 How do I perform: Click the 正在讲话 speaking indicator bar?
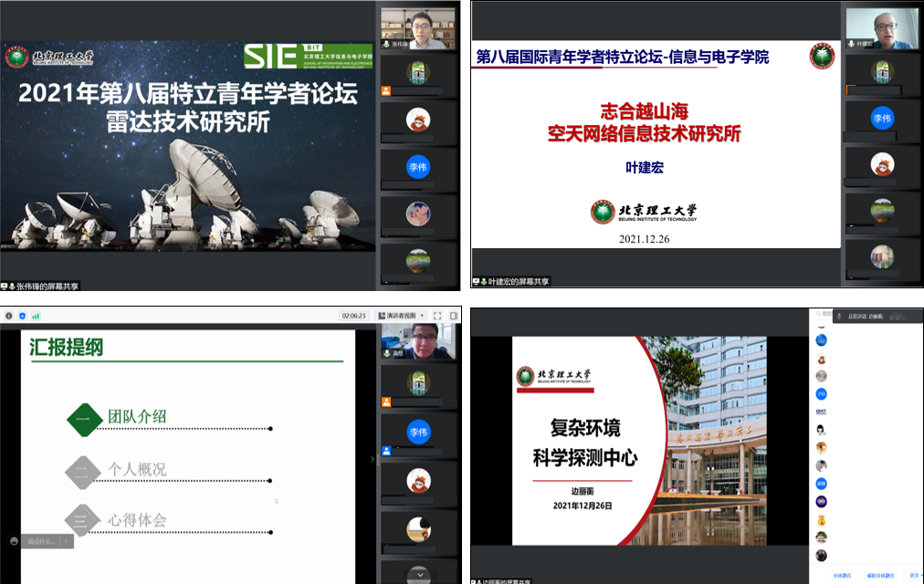click(866, 316)
